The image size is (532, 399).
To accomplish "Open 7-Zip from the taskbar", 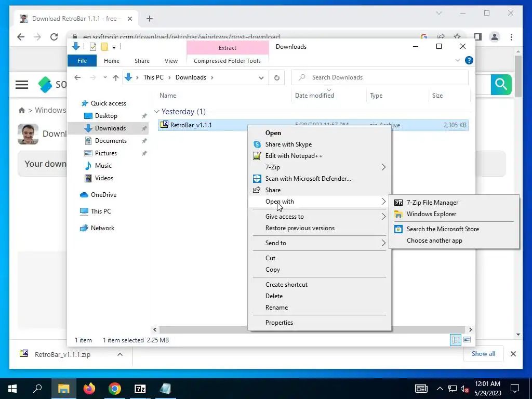I will click(x=140, y=389).
